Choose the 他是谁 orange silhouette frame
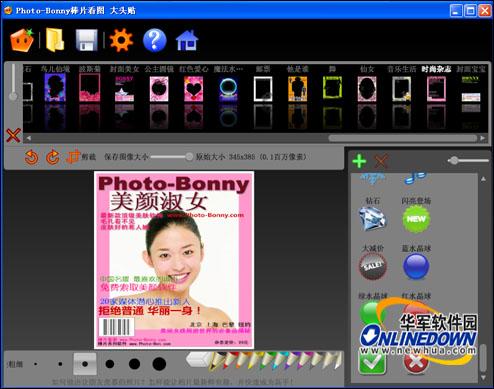Viewport: 494px width, 389px height. 298,89
